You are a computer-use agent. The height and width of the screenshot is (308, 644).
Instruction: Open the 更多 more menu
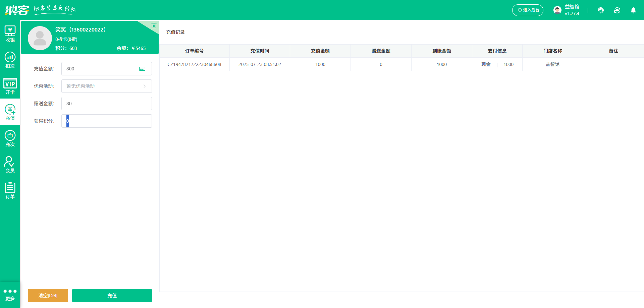10,295
